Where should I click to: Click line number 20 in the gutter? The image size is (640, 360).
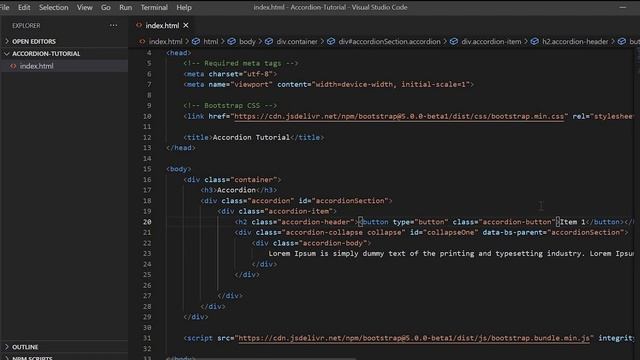(147, 222)
